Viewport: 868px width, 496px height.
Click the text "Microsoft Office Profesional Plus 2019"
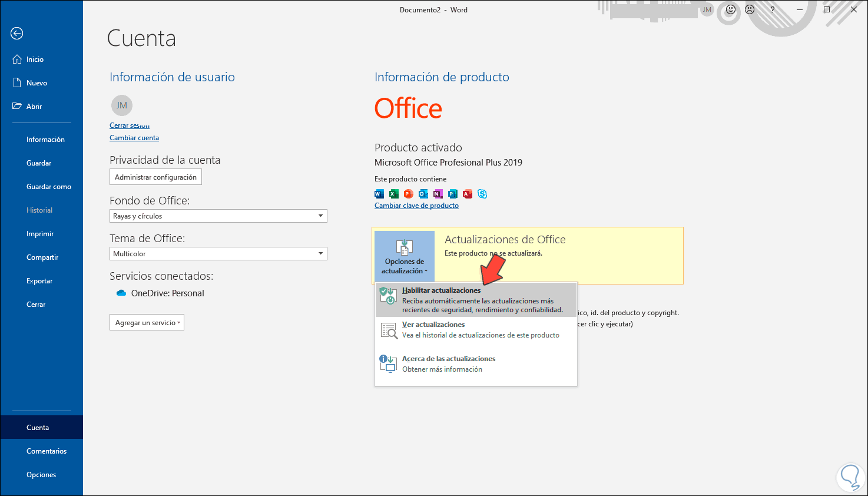pyautogui.click(x=449, y=163)
